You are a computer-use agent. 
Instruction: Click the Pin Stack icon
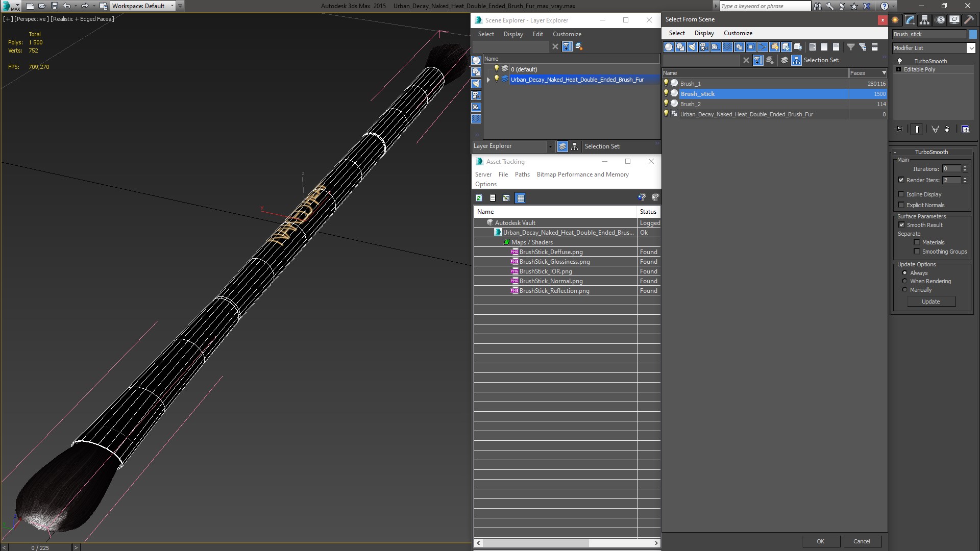click(x=899, y=129)
